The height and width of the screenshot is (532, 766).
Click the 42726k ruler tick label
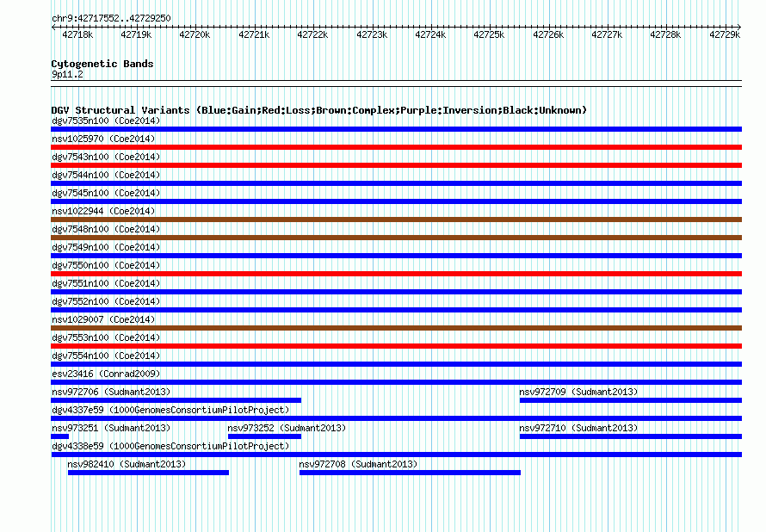pos(548,34)
